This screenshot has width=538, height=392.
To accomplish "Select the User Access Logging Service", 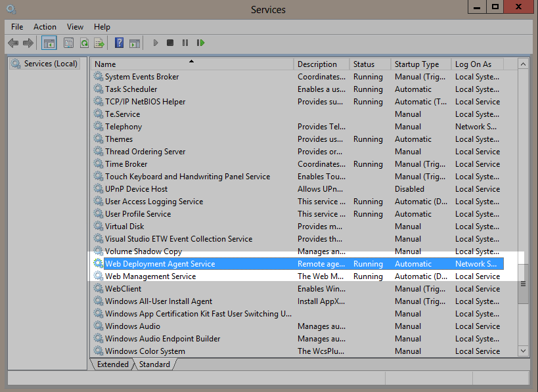I will 298,202.
